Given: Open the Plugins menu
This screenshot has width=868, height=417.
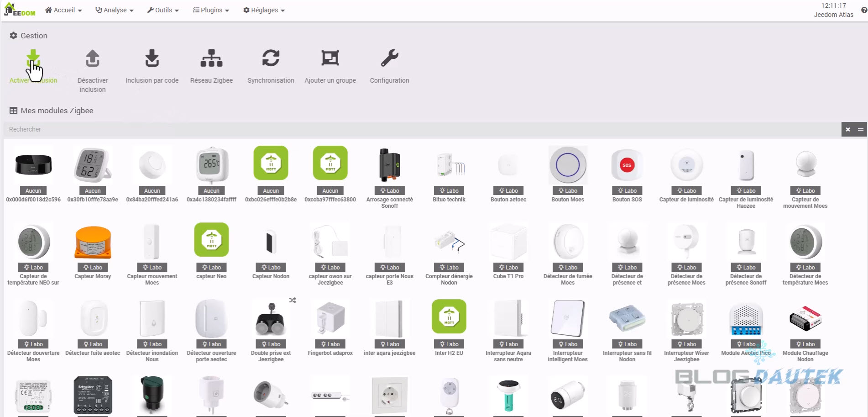Looking at the screenshot, I should tap(211, 10).
